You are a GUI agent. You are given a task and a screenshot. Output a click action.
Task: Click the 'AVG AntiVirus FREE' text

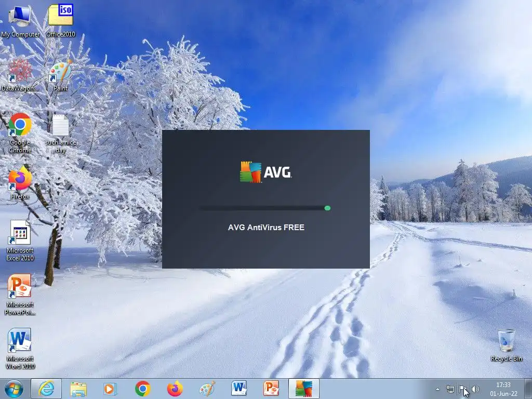click(266, 228)
